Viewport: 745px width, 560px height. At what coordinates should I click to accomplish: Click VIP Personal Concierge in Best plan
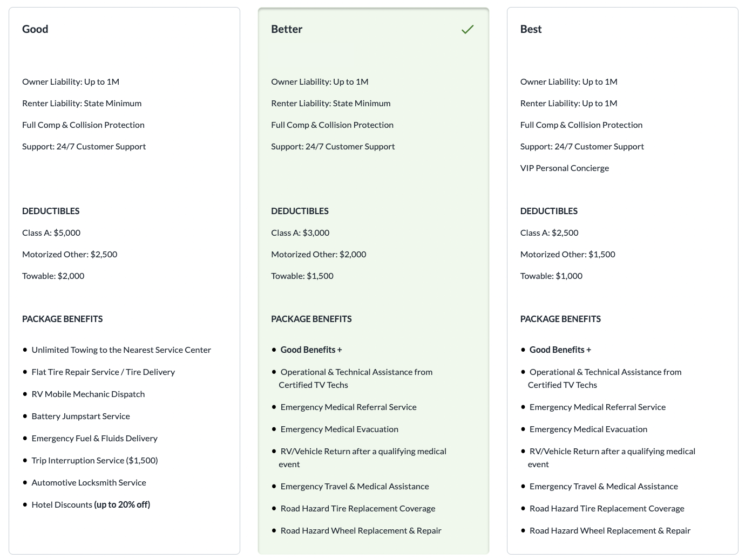pyautogui.click(x=564, y=168)
